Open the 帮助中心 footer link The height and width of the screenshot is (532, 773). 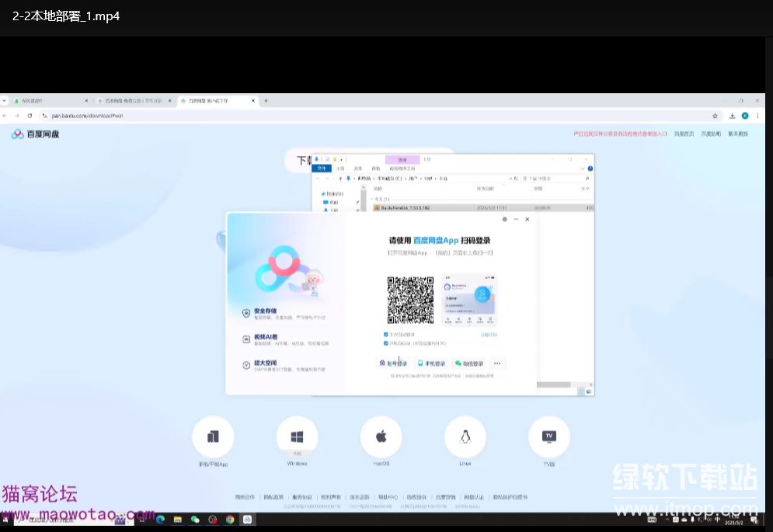coord(388,498)
